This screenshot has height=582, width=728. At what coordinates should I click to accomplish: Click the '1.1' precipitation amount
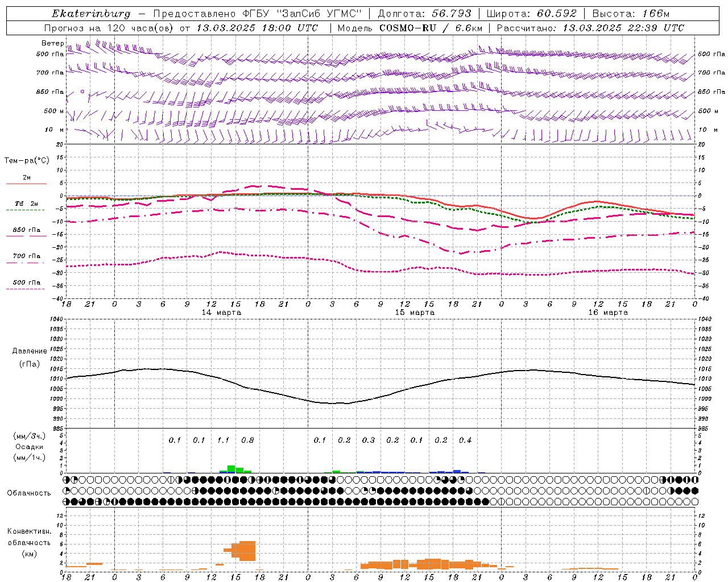point(223,440)
